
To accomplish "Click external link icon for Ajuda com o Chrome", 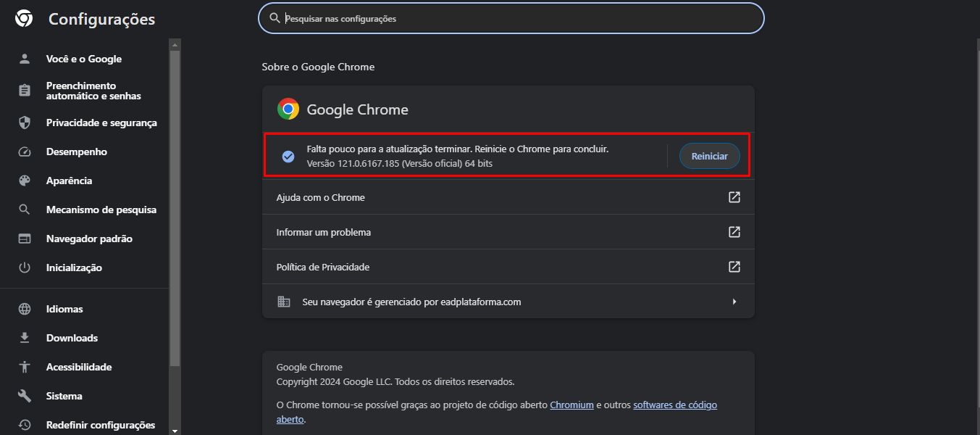I will pyautogui.click(x=734, y=197).
